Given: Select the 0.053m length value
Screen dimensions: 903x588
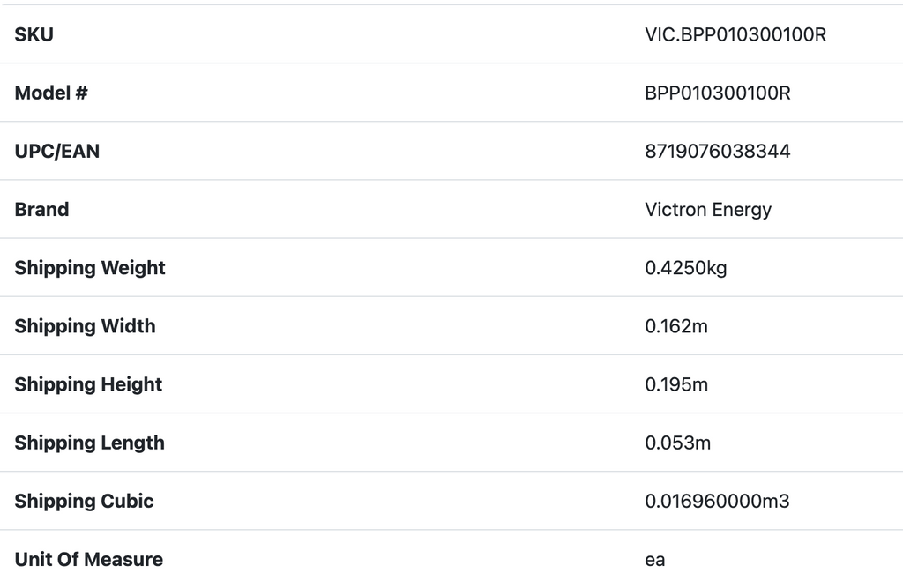Looking at the screenshot, I should point(677,442).
